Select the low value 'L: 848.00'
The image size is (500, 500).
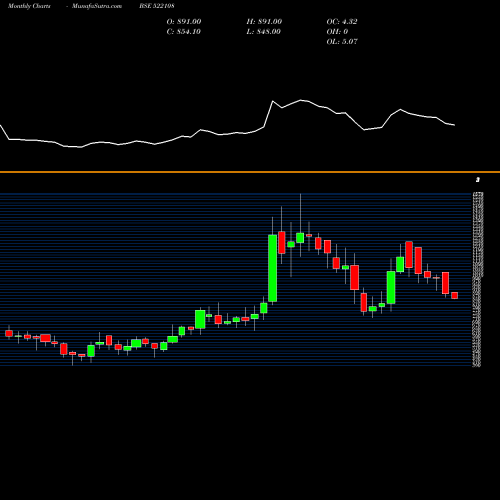[264, 32]
